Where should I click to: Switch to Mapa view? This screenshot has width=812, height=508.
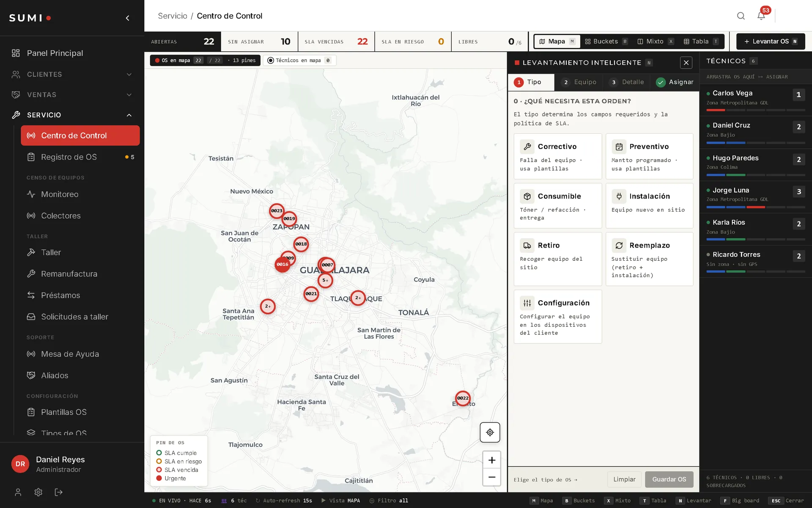(x=557, y=41)
